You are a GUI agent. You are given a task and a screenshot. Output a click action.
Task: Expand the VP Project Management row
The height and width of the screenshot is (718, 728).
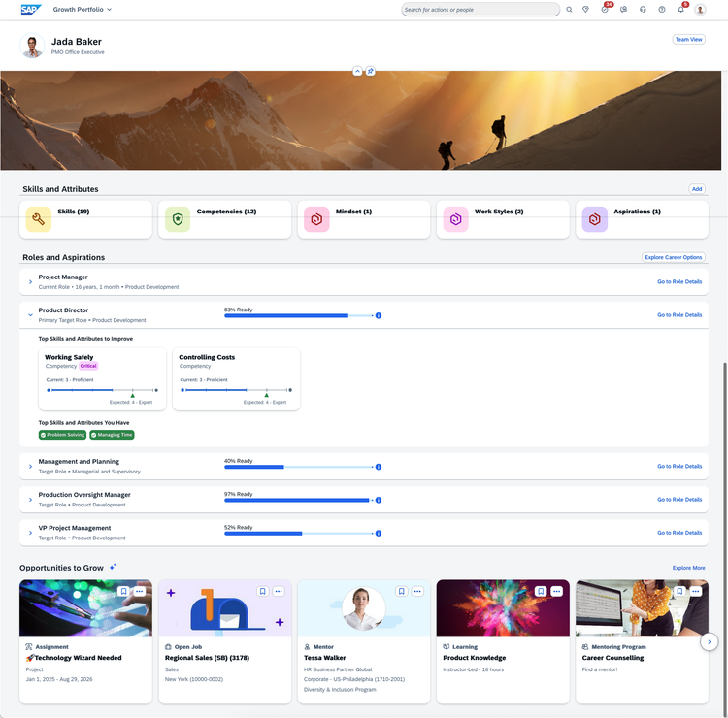tap(31, 533)
